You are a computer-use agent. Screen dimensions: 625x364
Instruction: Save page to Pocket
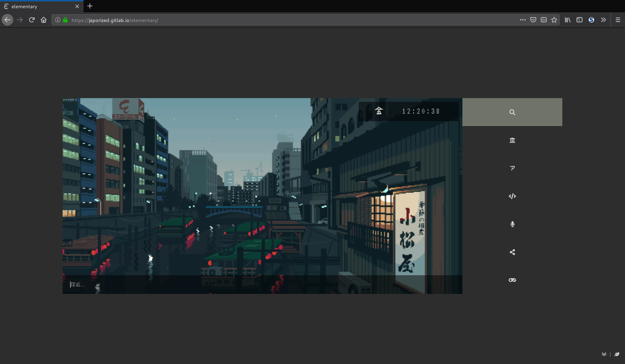click(533, 20)
